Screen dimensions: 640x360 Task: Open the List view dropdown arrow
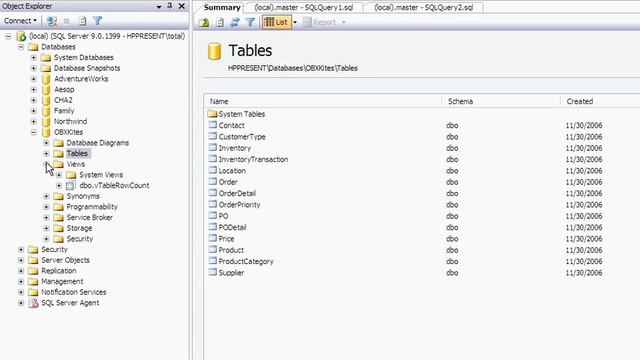click(295, 22)
